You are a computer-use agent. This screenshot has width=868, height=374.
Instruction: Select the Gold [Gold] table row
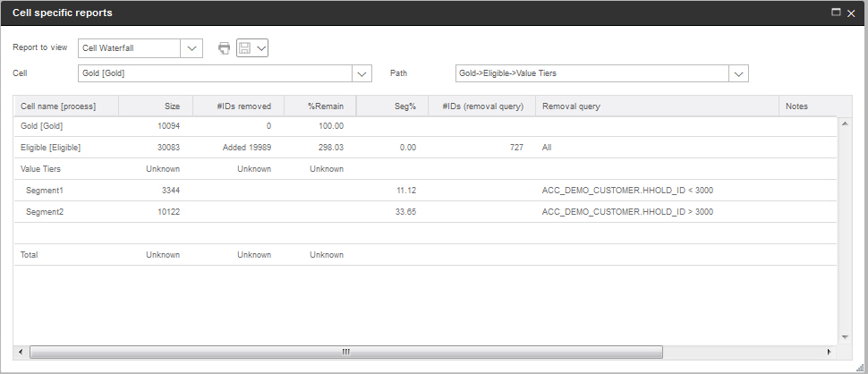[425, 126]
